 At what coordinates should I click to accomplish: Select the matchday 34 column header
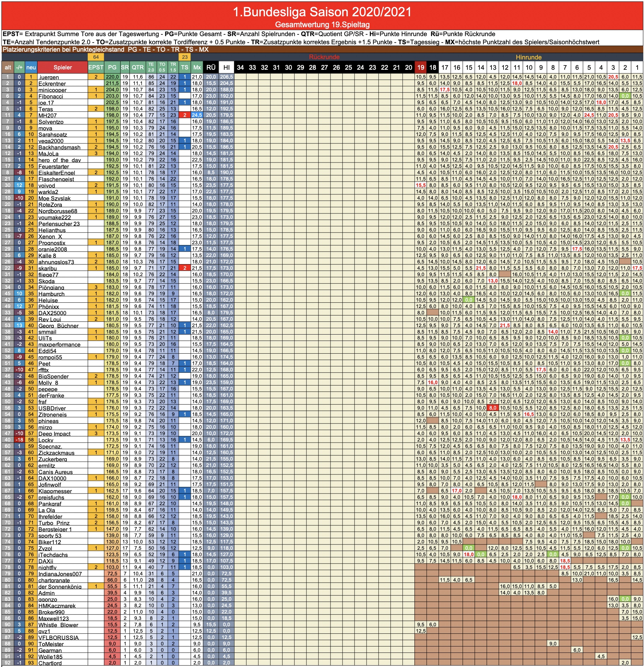pyautogui.click(x=240, y=67)
